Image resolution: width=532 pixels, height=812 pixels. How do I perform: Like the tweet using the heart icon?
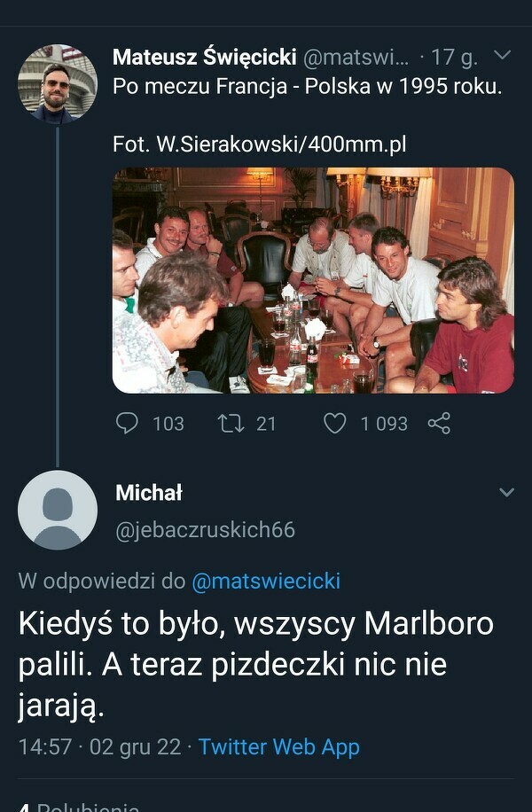334,424
